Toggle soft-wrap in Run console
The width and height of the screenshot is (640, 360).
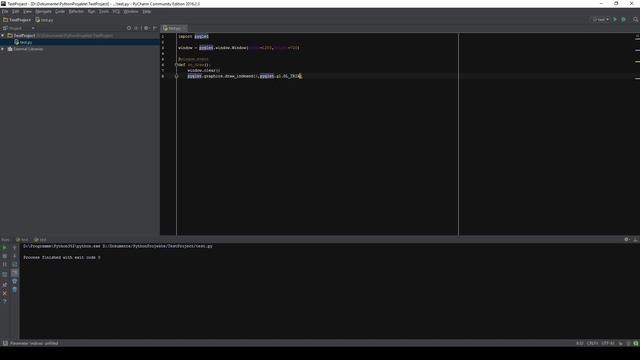(15, 264)
